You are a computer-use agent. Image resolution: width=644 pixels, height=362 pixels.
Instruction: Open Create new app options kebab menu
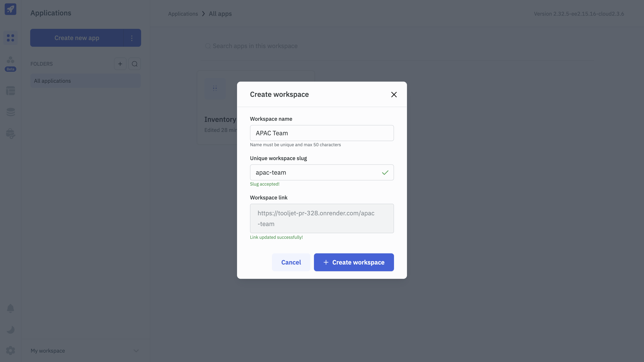pyautogui.click(x=132, y=38)
